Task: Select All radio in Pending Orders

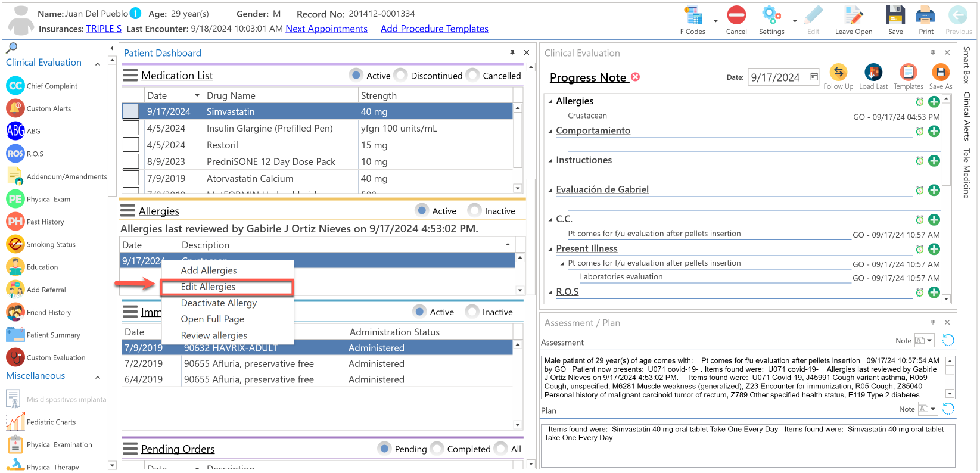Action: (501, 449)
